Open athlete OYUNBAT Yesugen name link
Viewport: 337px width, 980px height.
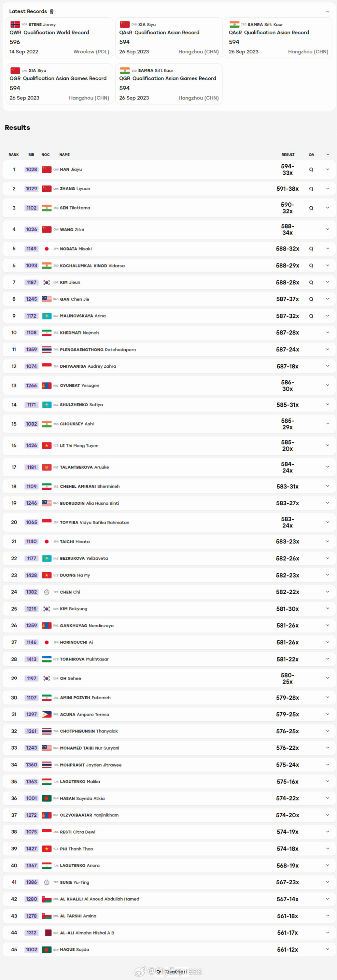coord(79,385)
